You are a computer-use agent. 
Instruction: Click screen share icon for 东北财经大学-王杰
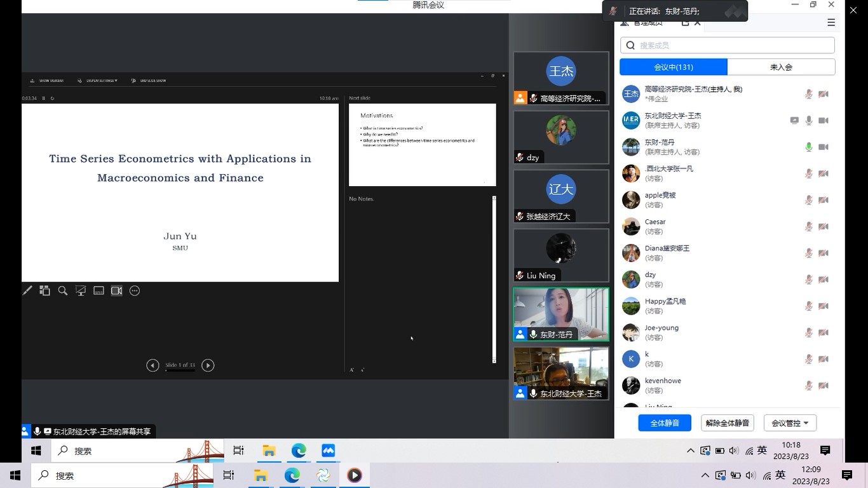point(794,121)
